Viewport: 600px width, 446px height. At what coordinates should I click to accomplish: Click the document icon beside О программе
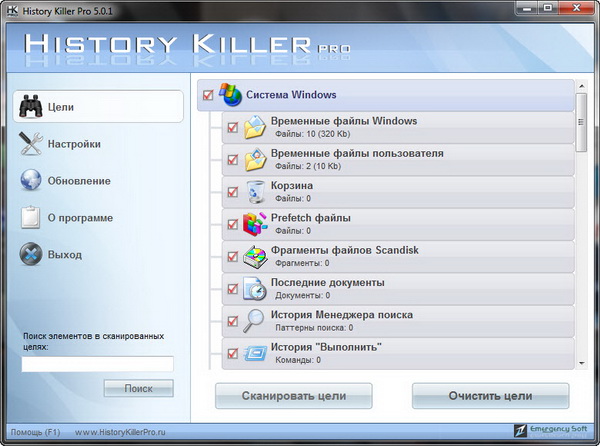point(31,218)
